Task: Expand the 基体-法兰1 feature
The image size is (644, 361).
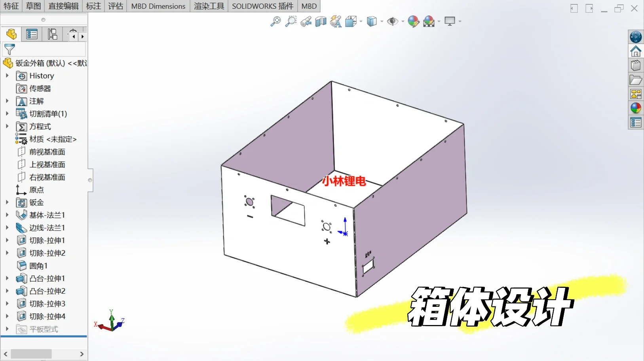Action: 7,215
